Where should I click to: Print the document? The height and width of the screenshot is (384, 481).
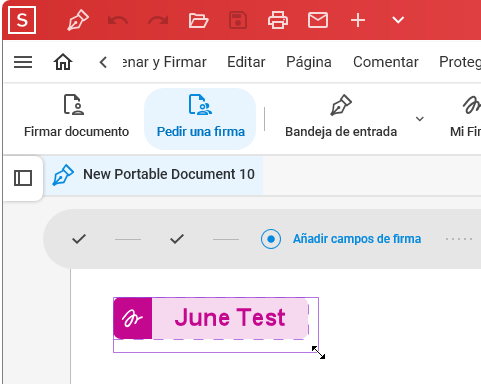[x=278, y=20]
